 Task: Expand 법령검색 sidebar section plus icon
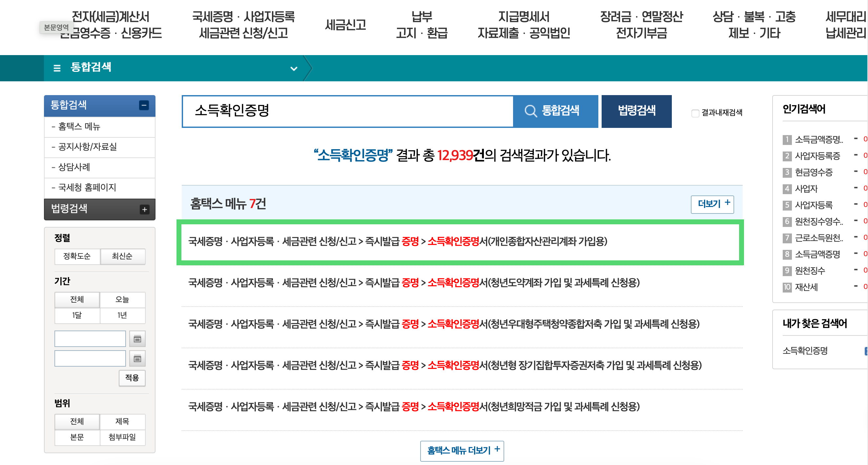[144, 210]
